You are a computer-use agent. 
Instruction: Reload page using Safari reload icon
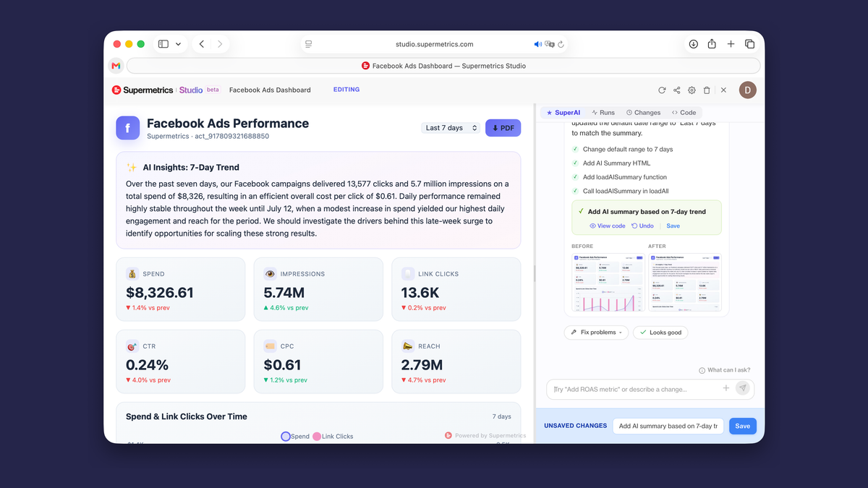[561, 44]
